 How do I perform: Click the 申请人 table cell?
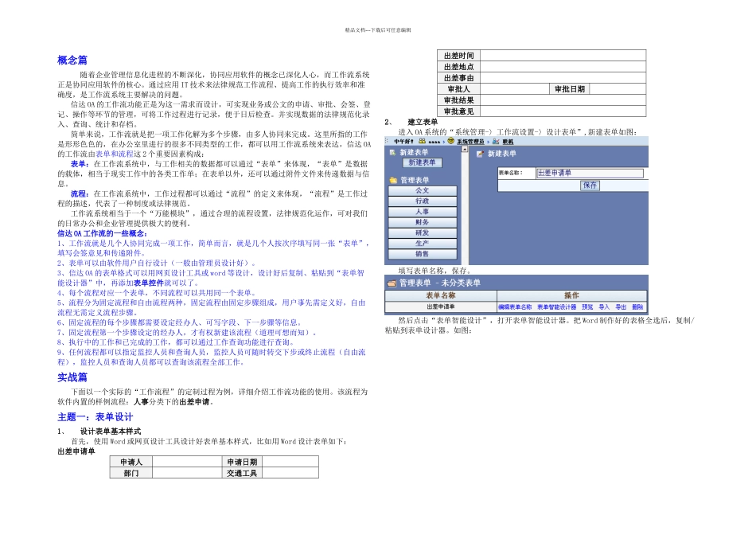pyautogui.click(x=131, y=463)
